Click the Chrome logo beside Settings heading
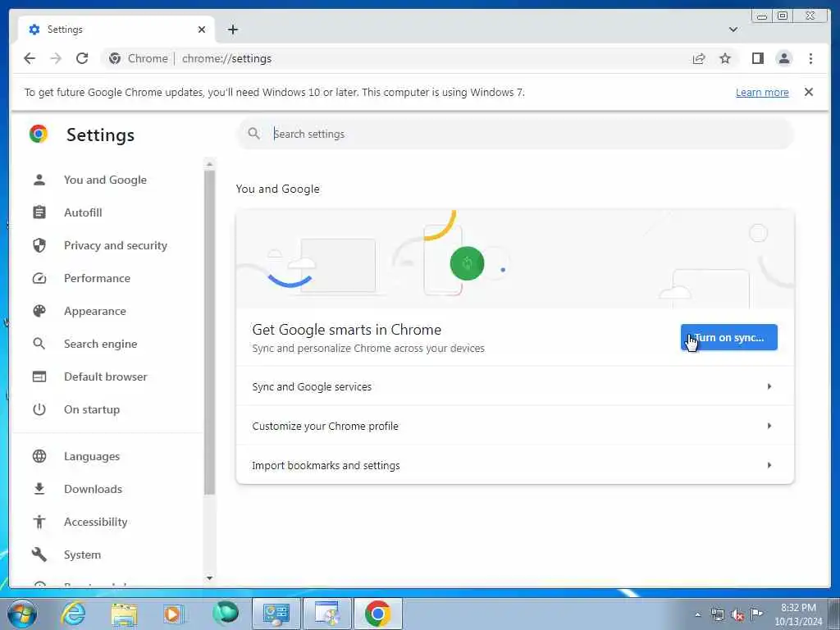 coord(39,134)
